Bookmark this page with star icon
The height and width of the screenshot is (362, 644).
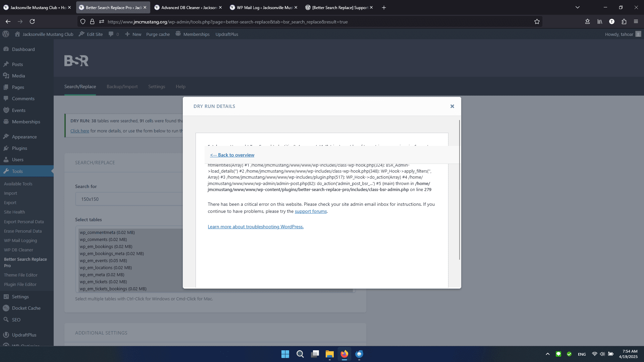click(537, 21)
